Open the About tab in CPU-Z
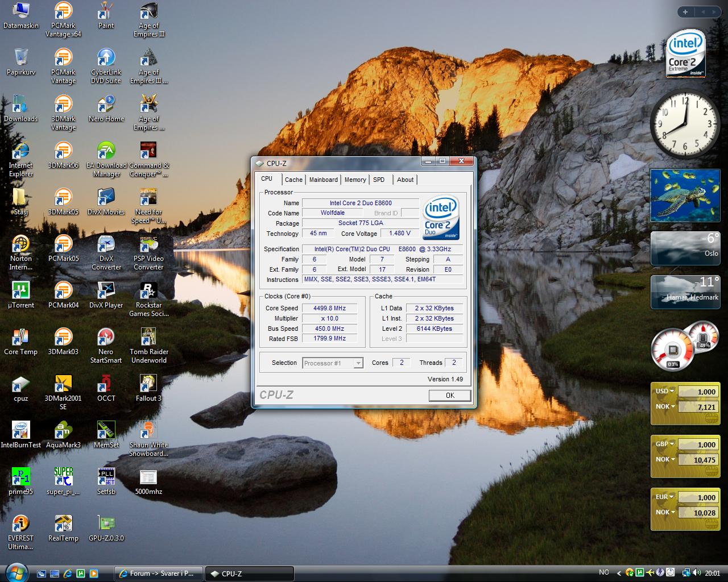 click(x=405, y=180)
